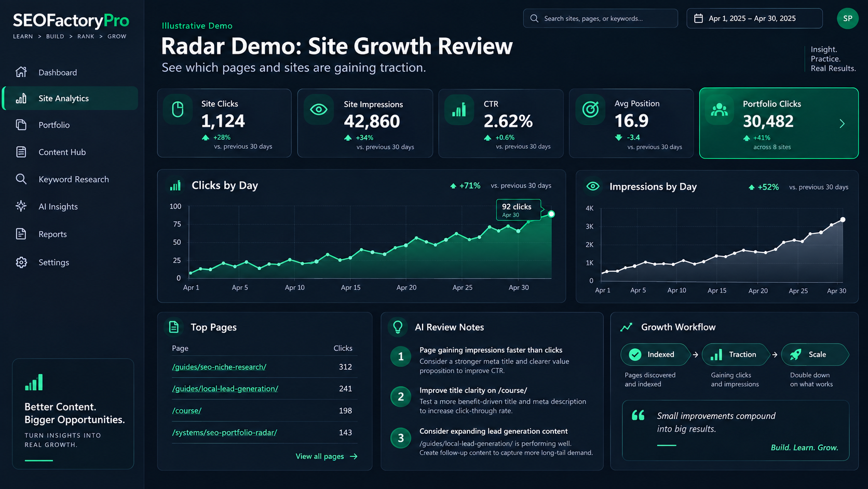Click the Site Clicks 1,124 value
This screenshot has height=489, width=868.
click(x=223, y=121)
